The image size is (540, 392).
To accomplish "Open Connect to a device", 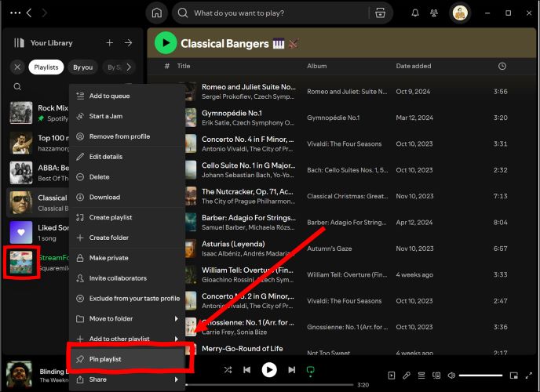I will click(x=436, y=376).
